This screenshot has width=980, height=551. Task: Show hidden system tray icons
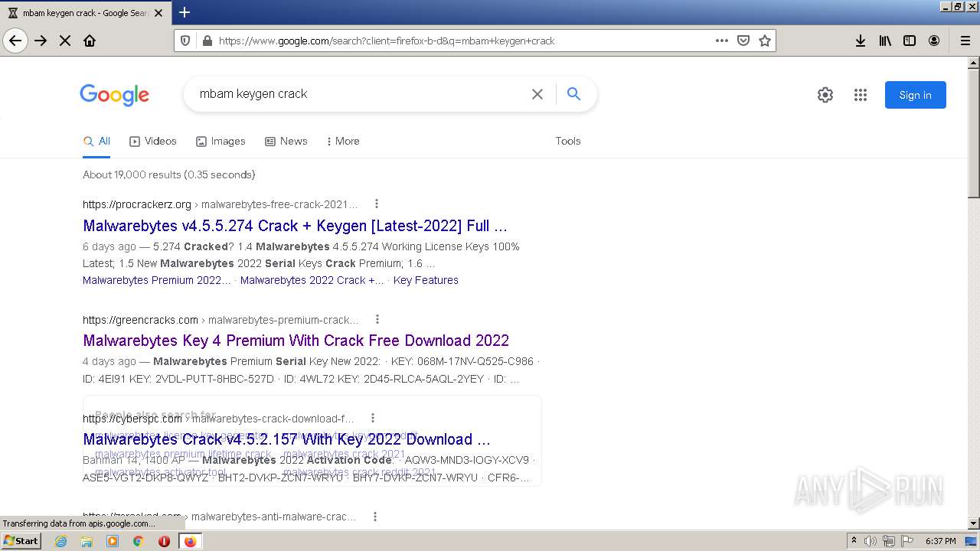tap(854, 541)
